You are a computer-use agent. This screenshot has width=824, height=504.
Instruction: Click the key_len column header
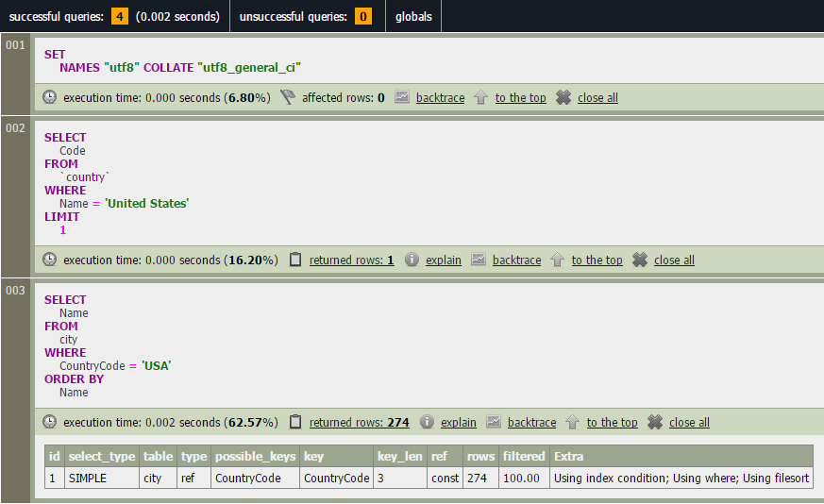pyautogui.click(x=400, y=456)
